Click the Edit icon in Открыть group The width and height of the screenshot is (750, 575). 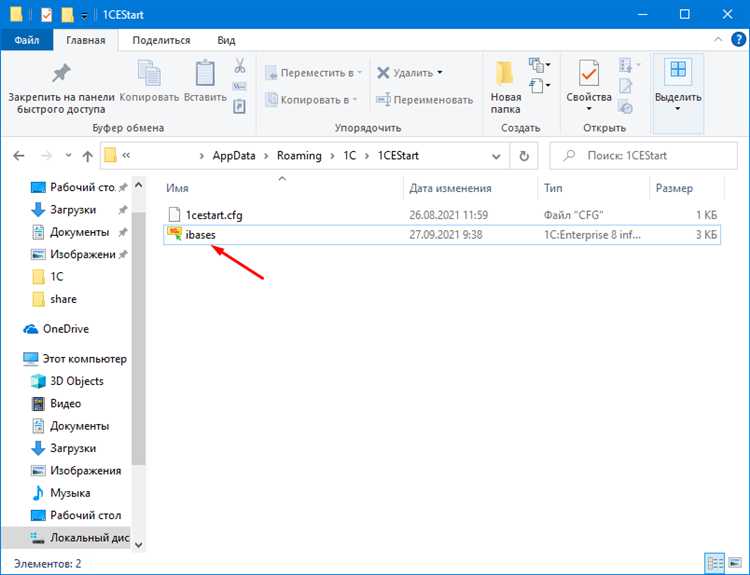pyautogui.click(x=626, y=86)
